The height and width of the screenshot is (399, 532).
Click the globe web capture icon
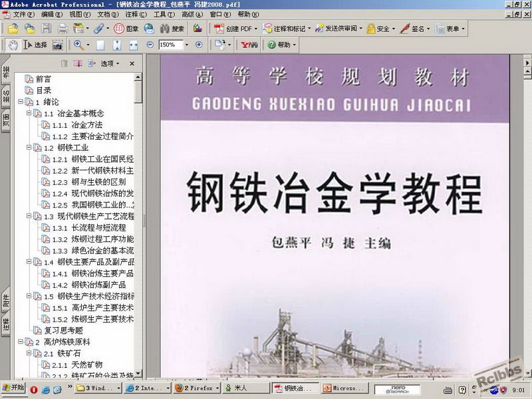tap(149, 29)
